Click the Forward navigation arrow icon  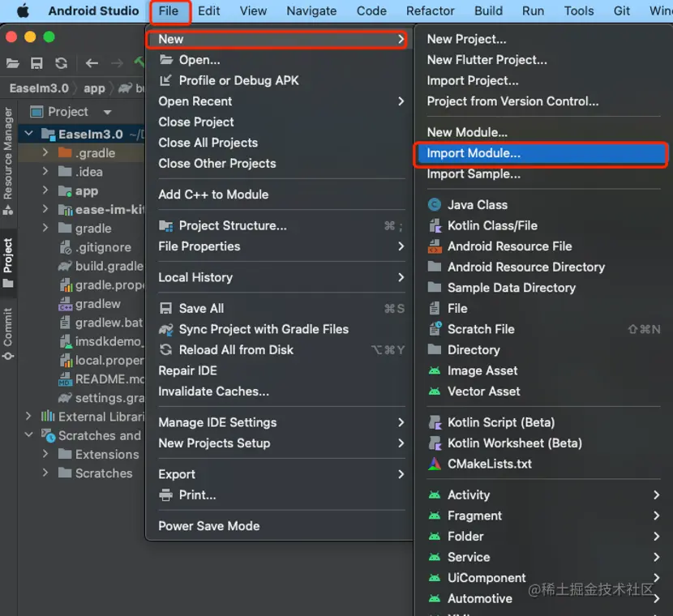(x=117, y=63)
